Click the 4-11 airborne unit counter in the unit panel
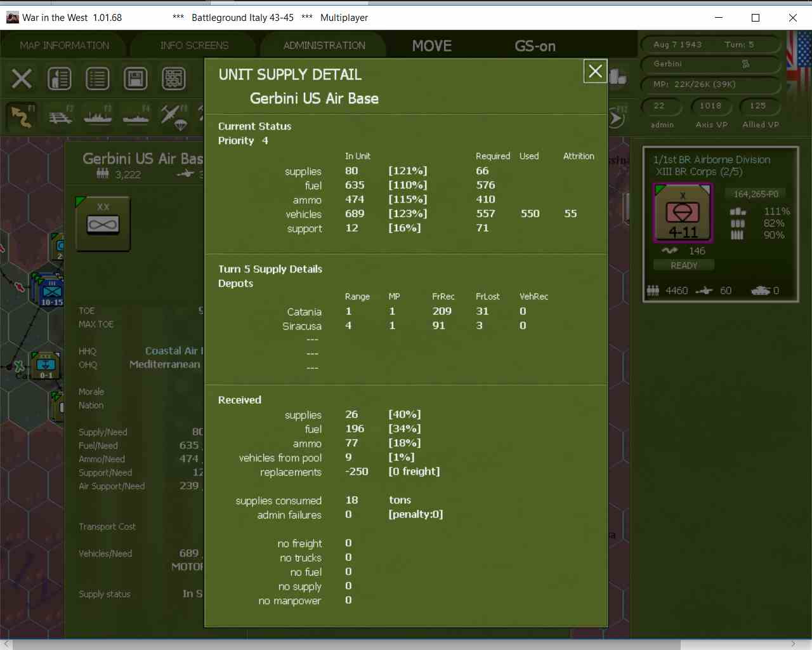 click(x=683, y=213)
